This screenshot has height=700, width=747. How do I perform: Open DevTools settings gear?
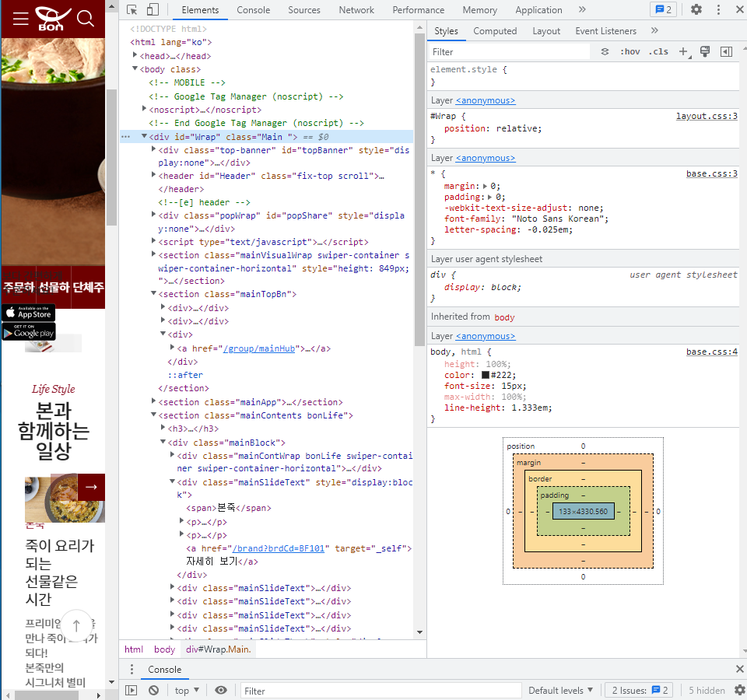point(696,9)
